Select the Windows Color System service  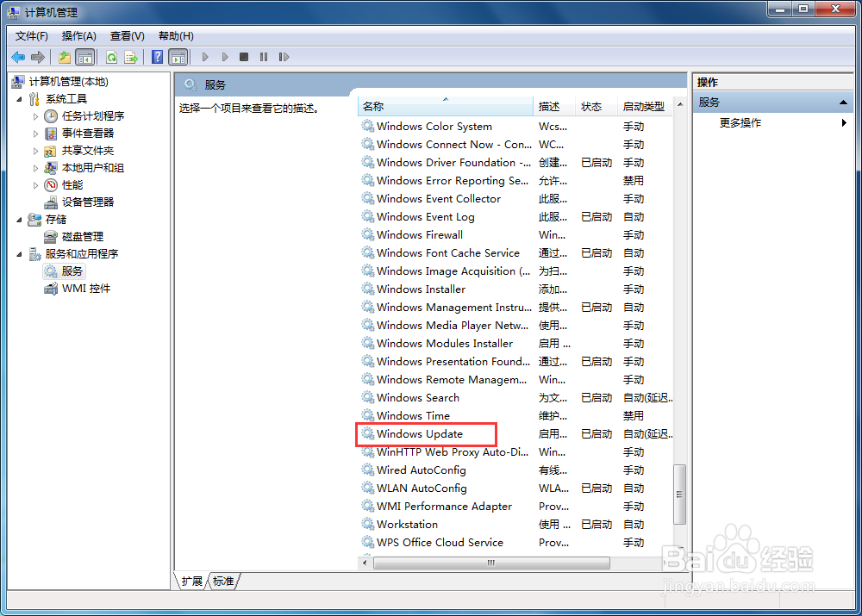click(434, 127)
